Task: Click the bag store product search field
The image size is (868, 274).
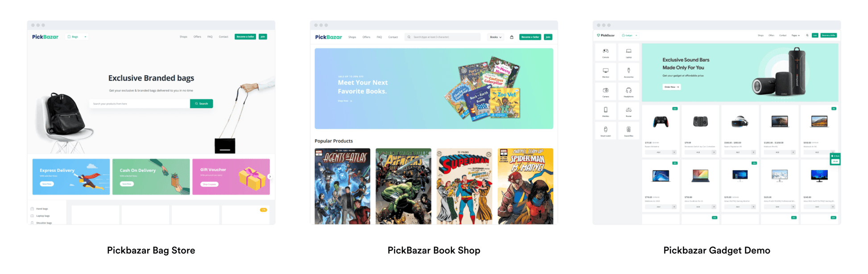Action: [x=140, y=103]
